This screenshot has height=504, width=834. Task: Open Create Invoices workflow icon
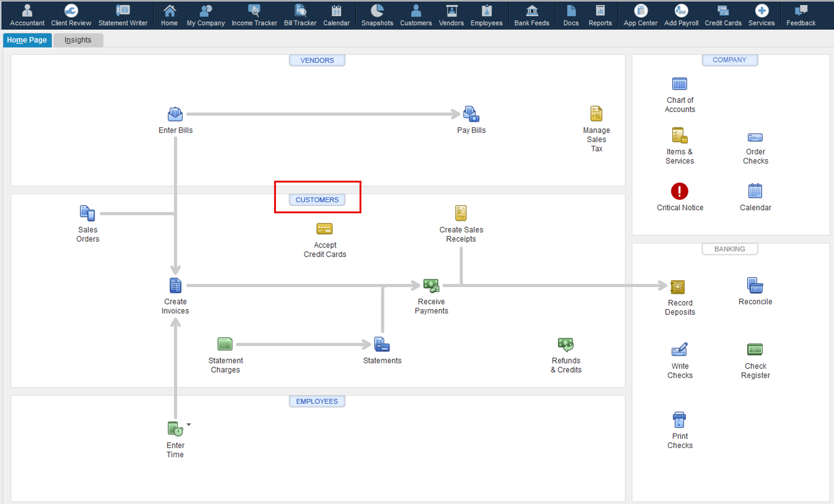point(175,286)
